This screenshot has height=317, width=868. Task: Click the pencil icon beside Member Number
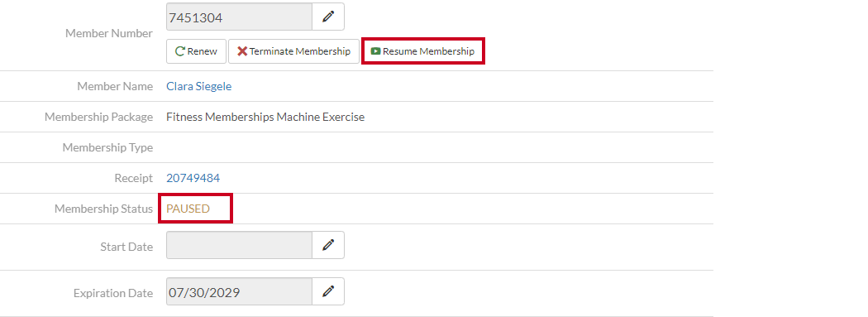click(328, 17)
